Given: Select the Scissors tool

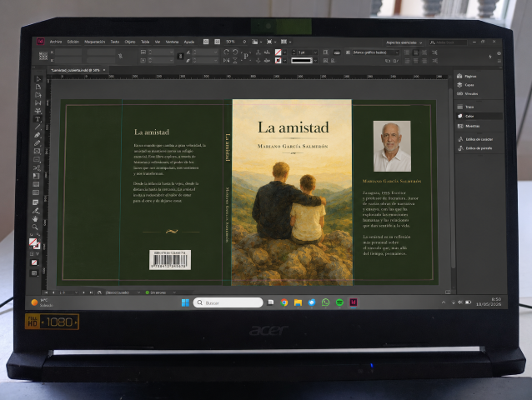Looking at the screenshot, I should tap(37, 167).
